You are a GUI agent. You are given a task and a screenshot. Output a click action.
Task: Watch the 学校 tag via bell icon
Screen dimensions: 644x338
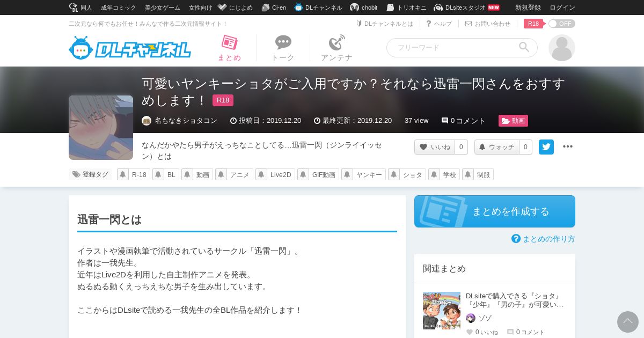click(434, 174)
